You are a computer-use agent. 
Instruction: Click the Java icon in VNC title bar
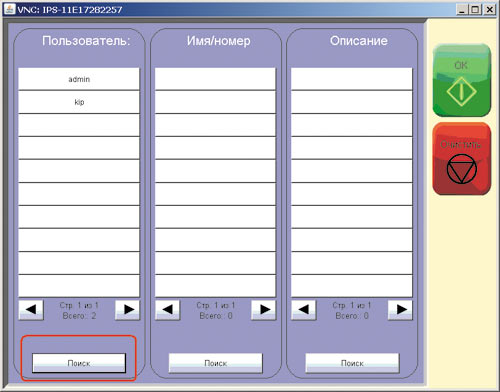(9, 9)
